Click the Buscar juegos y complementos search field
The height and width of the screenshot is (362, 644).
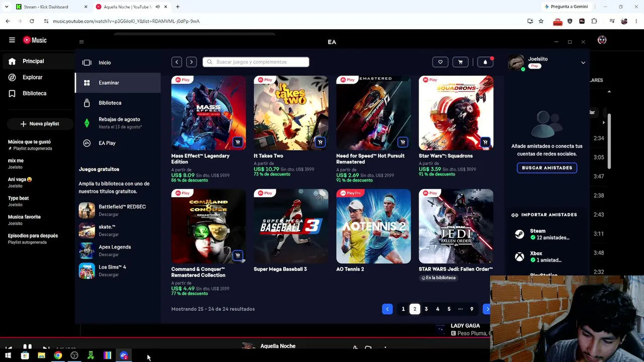256,62
